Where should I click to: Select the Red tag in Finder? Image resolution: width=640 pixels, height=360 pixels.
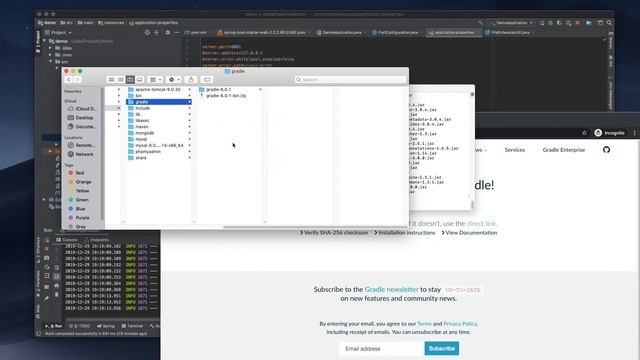76,173
